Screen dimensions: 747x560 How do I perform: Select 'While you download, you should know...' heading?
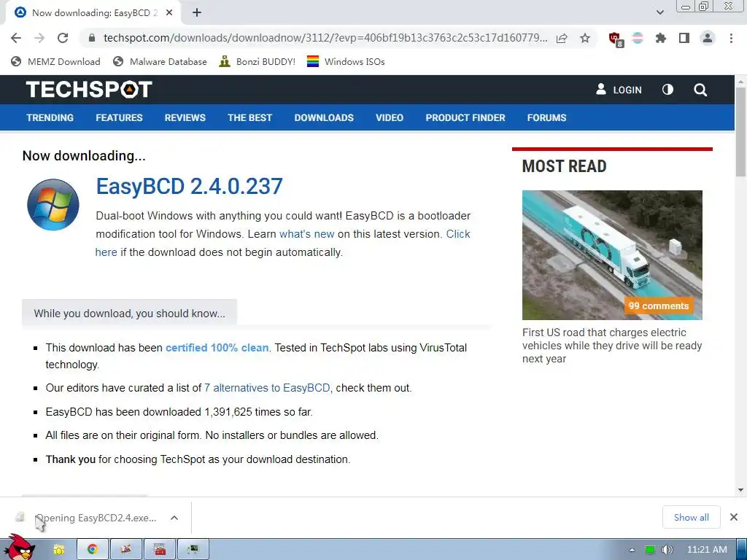coord(130,314)
